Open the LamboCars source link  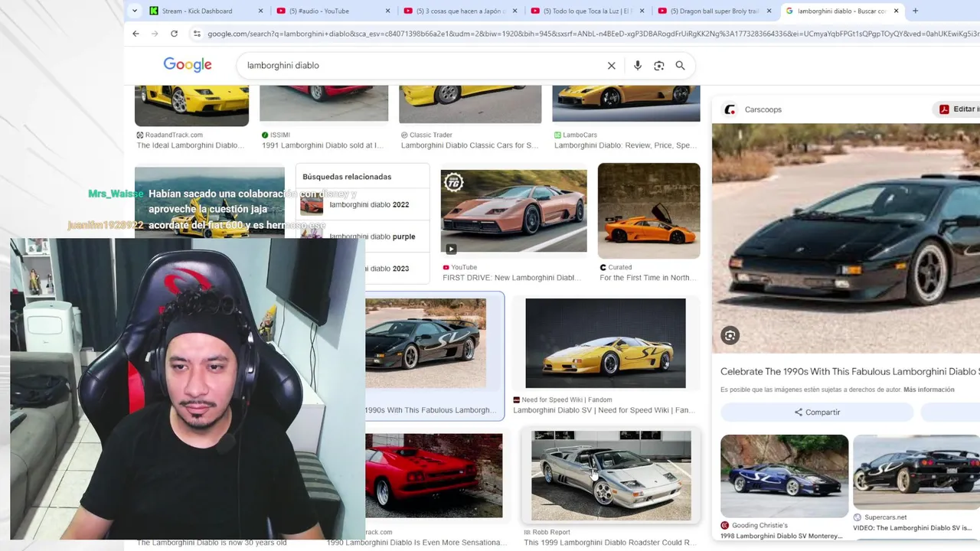(x=576, y=135)
